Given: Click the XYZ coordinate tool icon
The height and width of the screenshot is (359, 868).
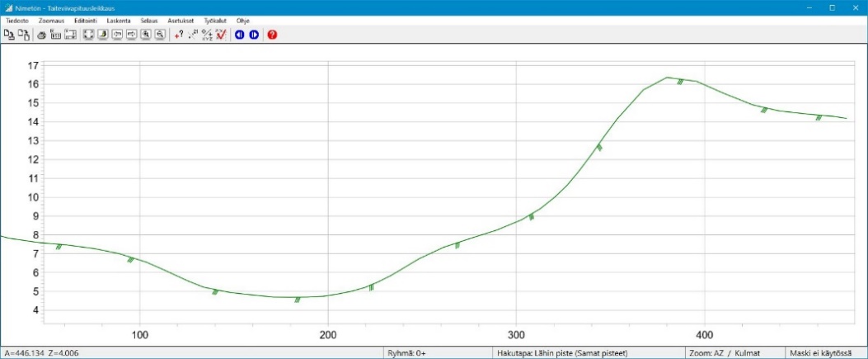Looking at the screenshot, I should point(207,35).
